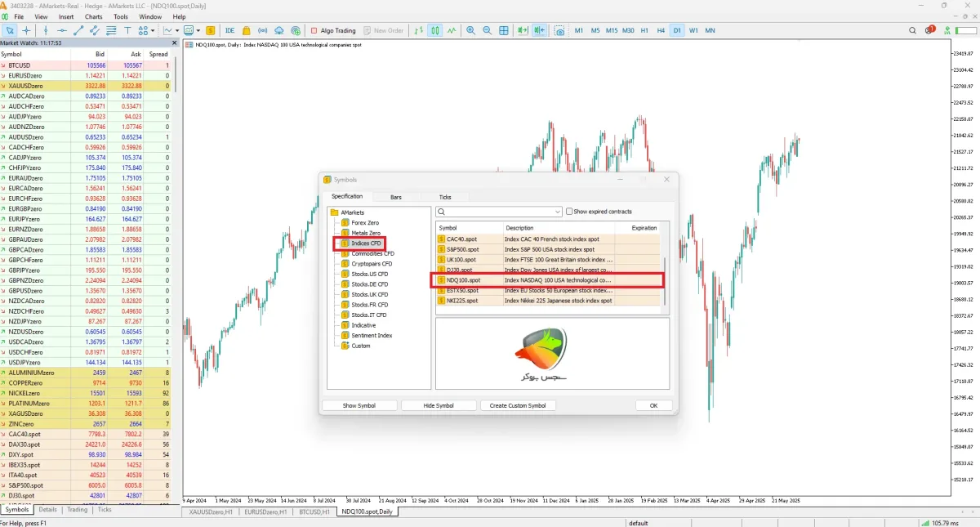Select Forex Zero in symbols tree
This screenshot has height=527, width=980.
(364, 222)
